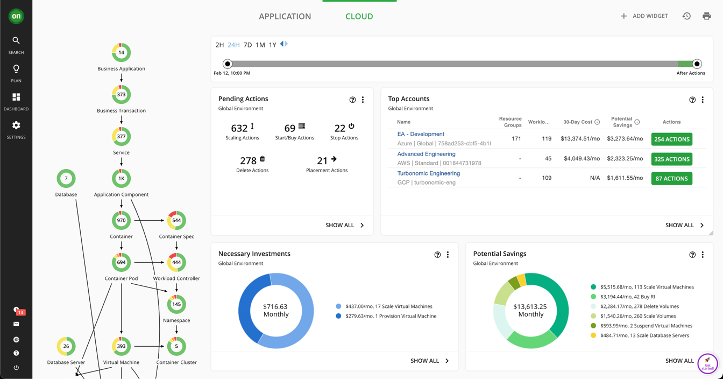Image resolution: width=724 pixels, height=380 pixels.
Task: Click the 254 Actions button
Action: [672, 139]
